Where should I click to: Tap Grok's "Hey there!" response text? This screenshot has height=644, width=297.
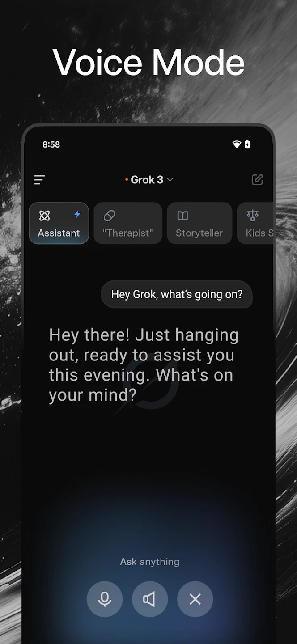(143, 365)
